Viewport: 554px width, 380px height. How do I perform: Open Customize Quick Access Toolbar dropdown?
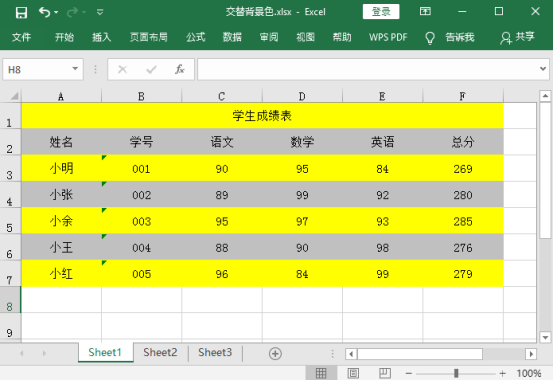click(x=100, y=12)
